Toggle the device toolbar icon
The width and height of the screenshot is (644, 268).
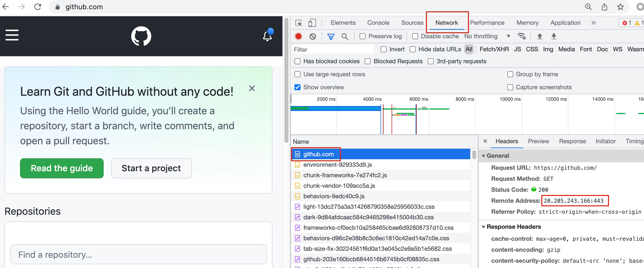pyautogui.click(x=312, y=23)
